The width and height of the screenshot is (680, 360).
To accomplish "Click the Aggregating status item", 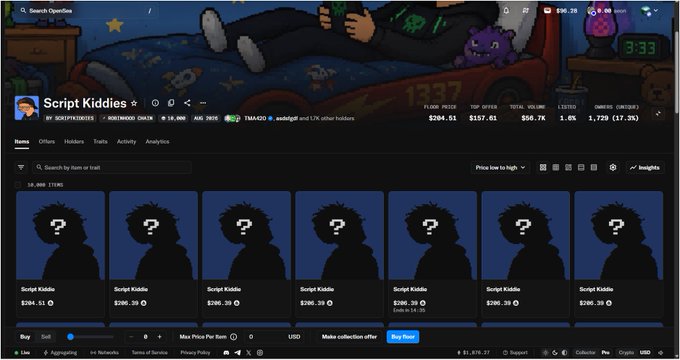I will point(60,353).
